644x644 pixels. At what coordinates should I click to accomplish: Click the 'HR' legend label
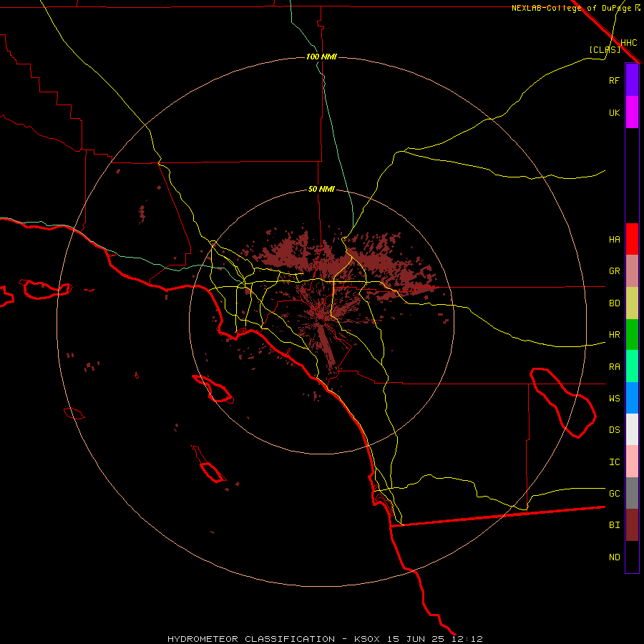pos(614,335)
